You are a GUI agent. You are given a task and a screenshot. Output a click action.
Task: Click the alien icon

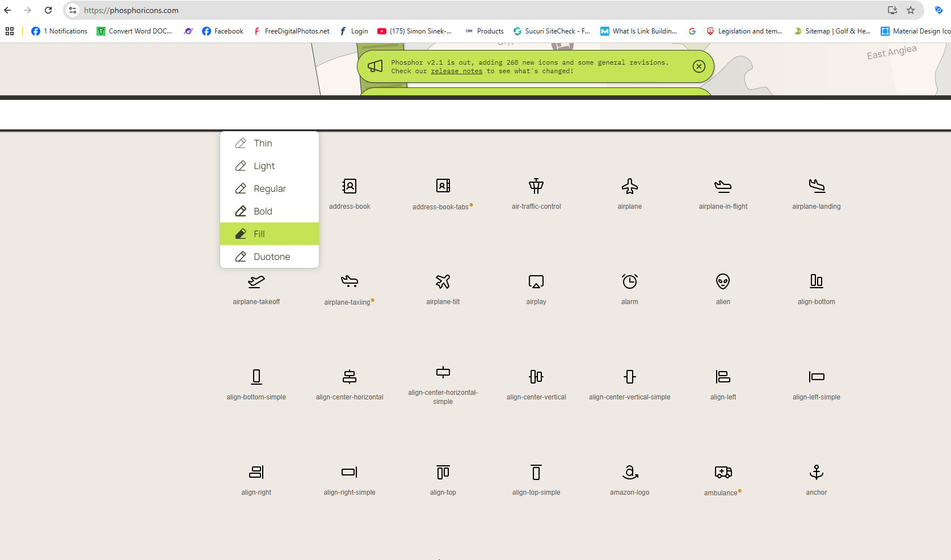pos(722,281)
